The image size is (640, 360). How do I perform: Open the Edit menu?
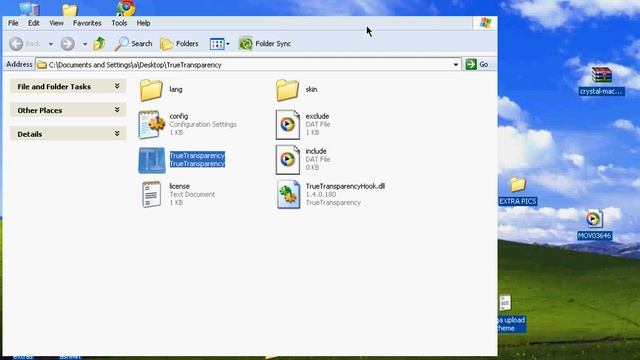33,23
